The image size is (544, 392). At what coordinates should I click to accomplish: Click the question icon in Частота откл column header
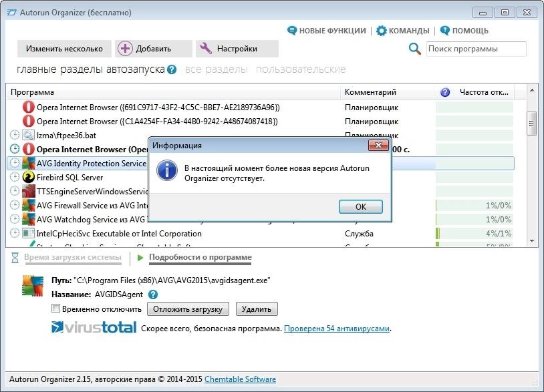(445, 92)
